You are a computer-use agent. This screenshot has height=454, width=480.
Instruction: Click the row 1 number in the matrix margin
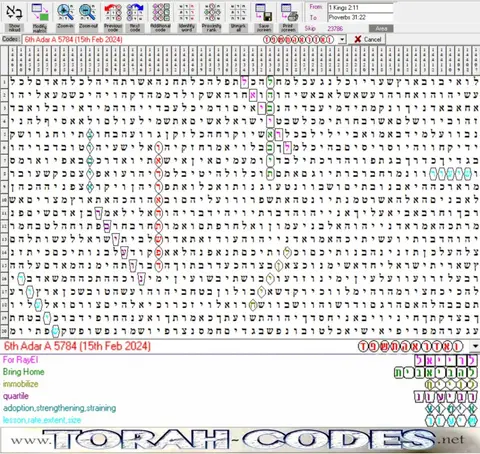tap(4, 82)
